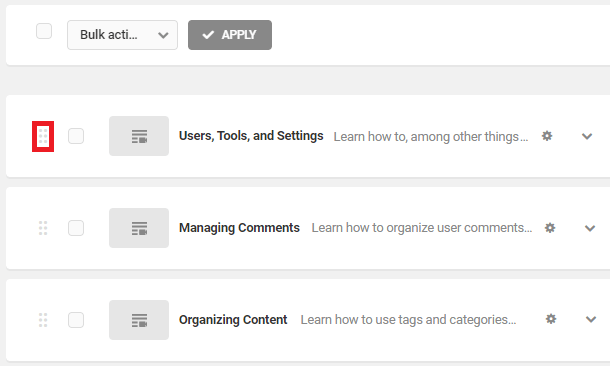
Task: Click drag handle for Users, Tools, and Settings
Action: [x=43, y=137]
